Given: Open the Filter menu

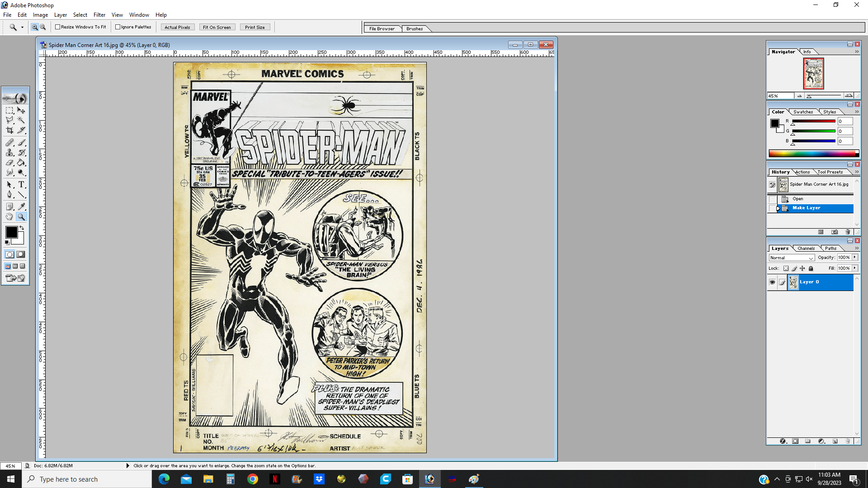Looking at the screenshot, I should [x=99, y=15].
